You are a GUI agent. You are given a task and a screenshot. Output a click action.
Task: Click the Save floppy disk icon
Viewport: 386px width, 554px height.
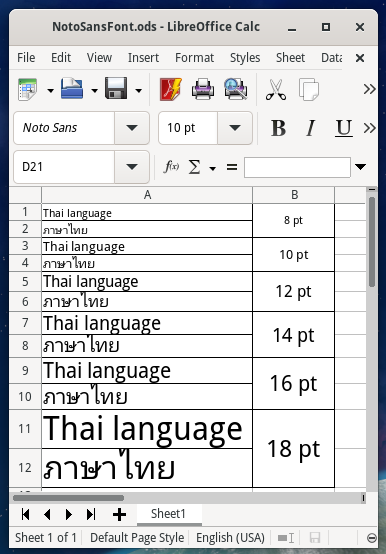point(116,88)
